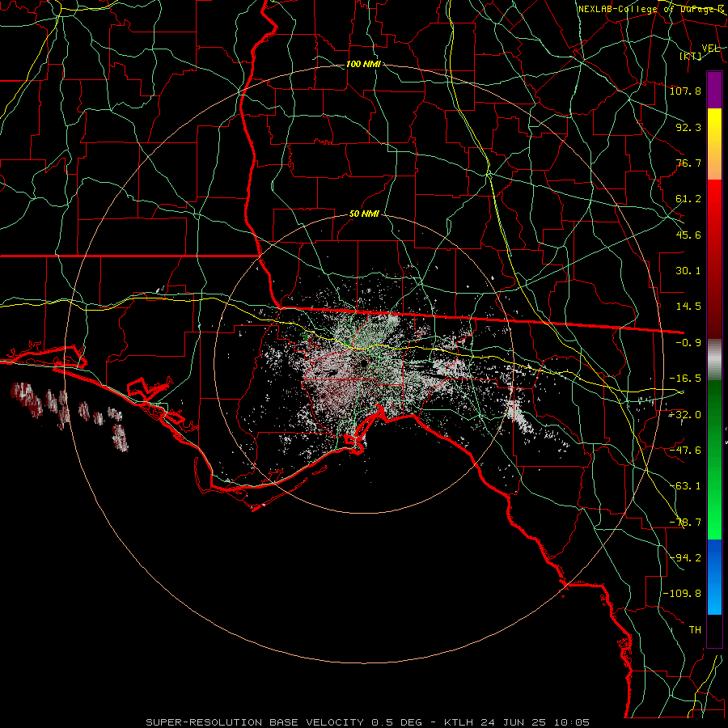Pick the blue segment of the color bar
The height and width of the screenshot is (728, 728).
click(x=714, y=577)
